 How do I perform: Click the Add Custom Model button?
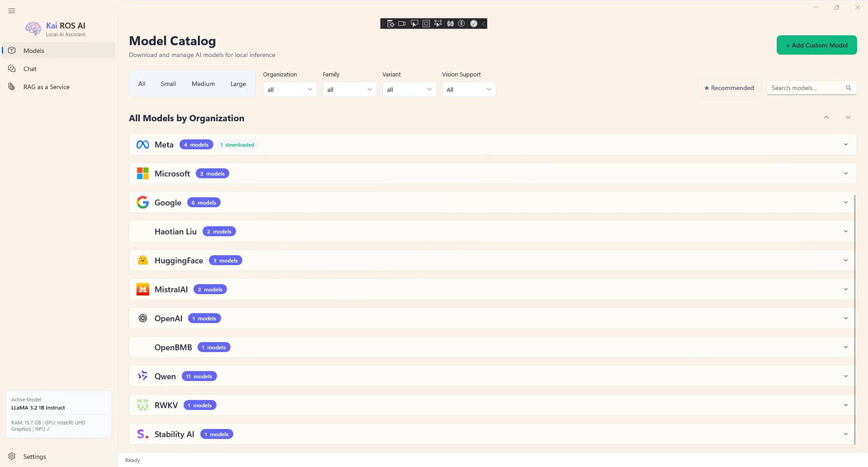coord(816,45)
